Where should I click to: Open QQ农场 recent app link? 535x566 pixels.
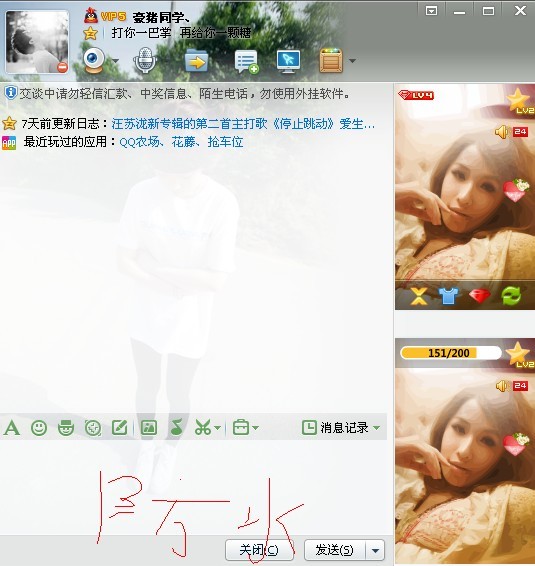[x=139, y=142]
